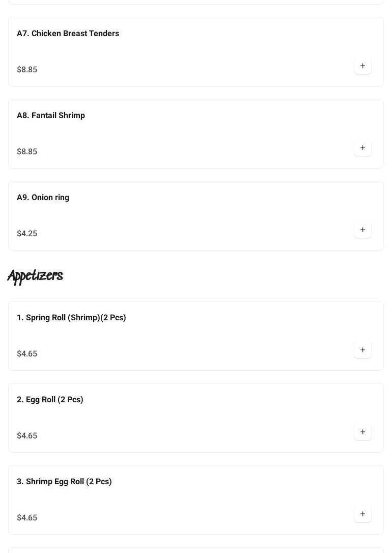392x553 pixels.
Task: Click 3. Shrimp Egg Roll (2 Pcs) title
Action: (x=64, y=482)
